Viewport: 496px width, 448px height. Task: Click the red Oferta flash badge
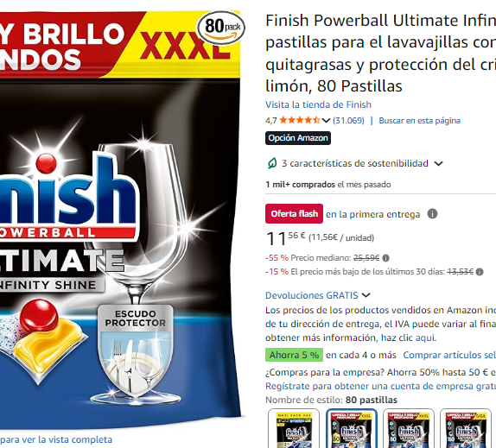coord(294,214)
